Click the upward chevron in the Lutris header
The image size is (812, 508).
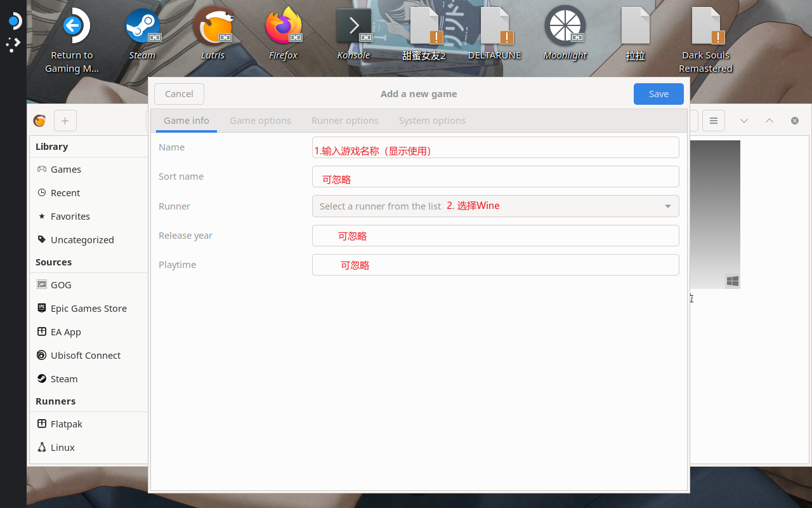pos(769,121)
